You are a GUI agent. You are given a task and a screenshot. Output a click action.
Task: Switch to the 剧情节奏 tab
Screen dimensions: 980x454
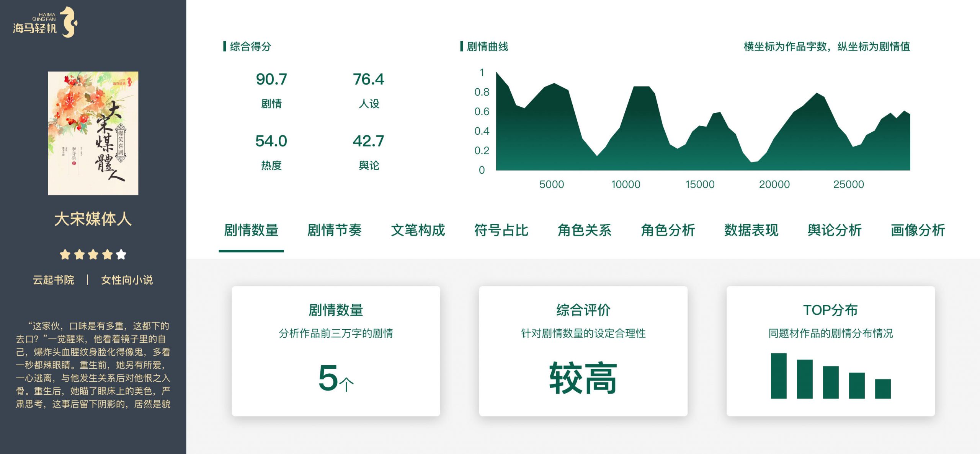334,230
